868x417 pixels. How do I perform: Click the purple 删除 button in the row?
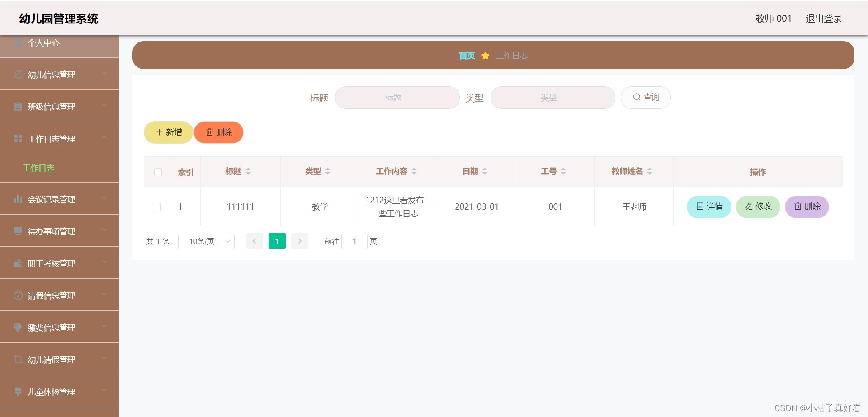(807, 206)
